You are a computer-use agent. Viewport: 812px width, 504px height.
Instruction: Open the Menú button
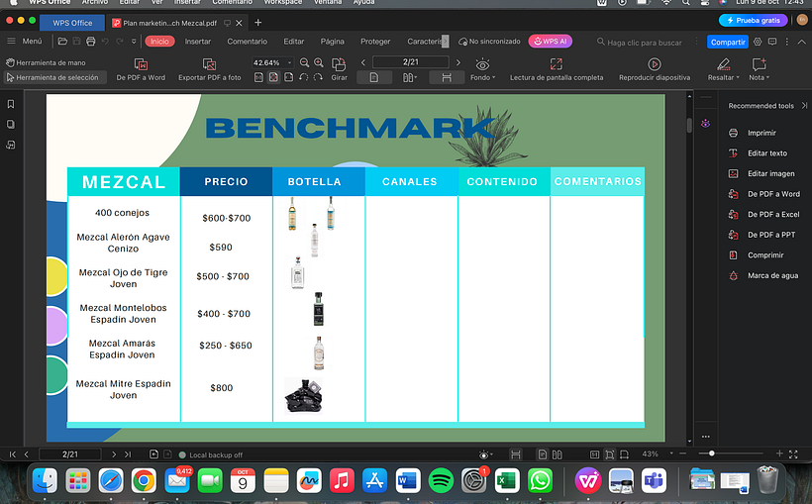25,42
